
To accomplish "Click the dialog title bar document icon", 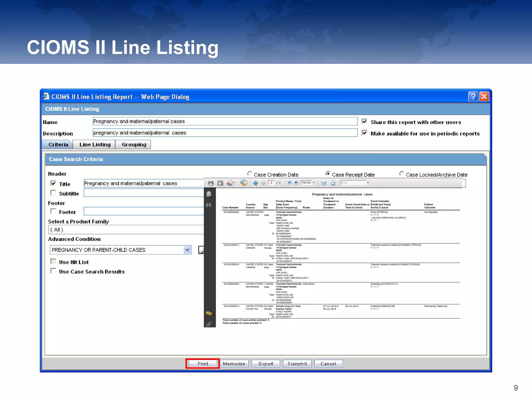I will click(x=46, y=96).
